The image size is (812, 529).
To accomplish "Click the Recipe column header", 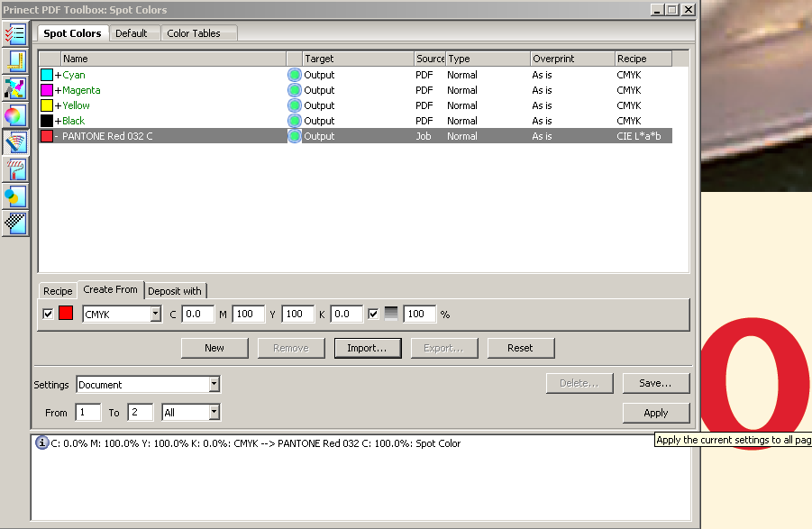I will [643, 59].
